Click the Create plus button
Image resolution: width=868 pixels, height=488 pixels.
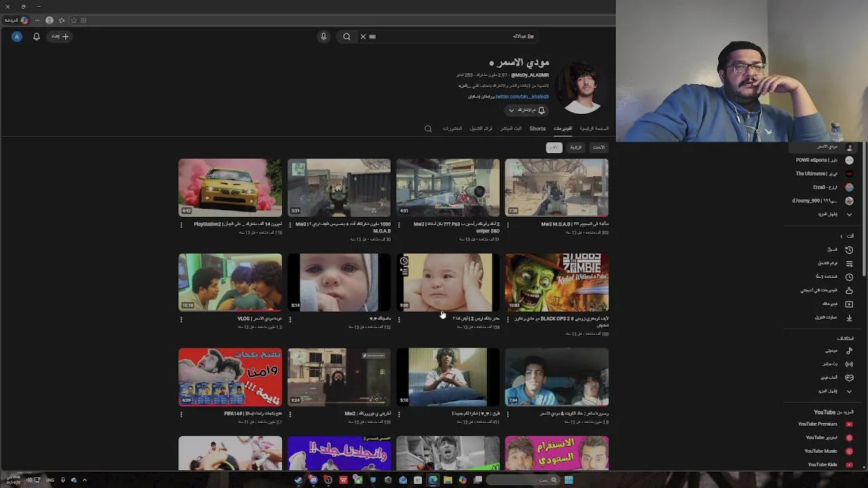(x=61, y=37)
